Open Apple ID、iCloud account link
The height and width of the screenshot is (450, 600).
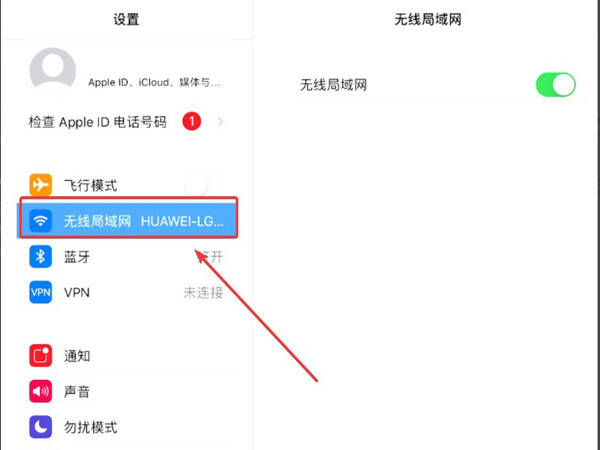[155, 82]
